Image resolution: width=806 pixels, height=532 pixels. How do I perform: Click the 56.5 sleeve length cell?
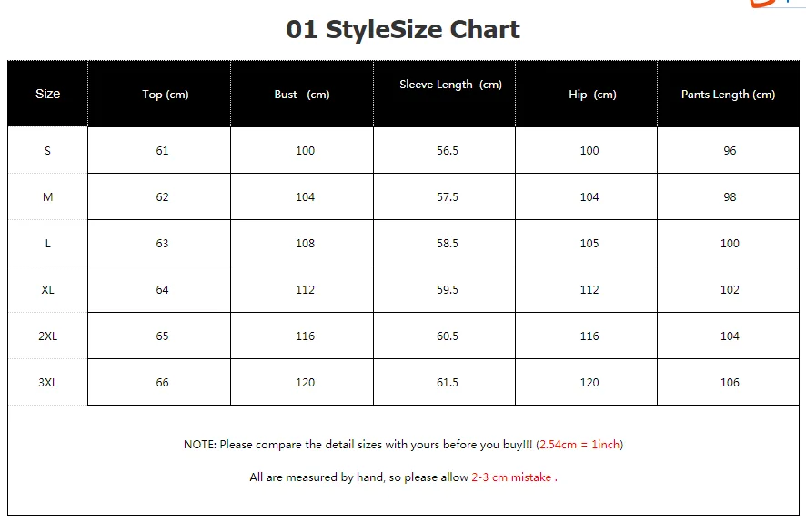click(x=448, y=151)
